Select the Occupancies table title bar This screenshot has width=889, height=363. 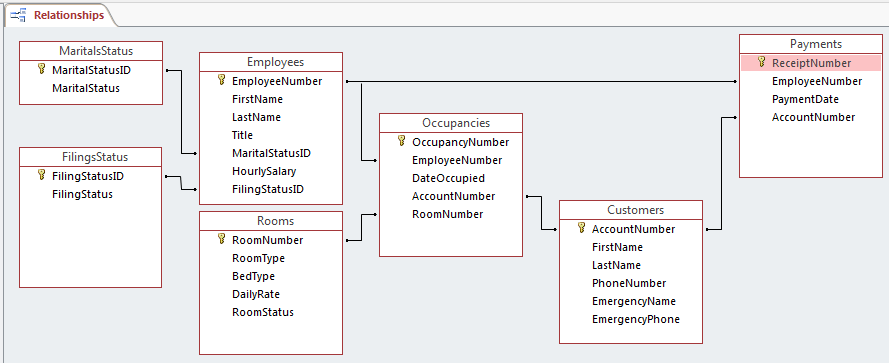[451, 123]
